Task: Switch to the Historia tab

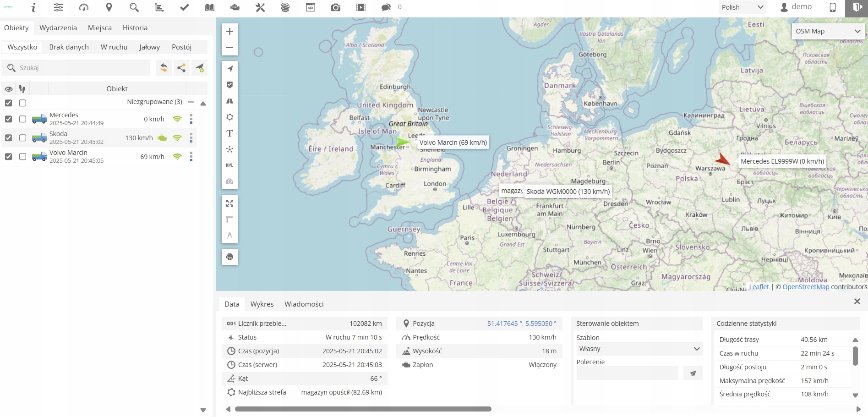Action: [135, 28]
